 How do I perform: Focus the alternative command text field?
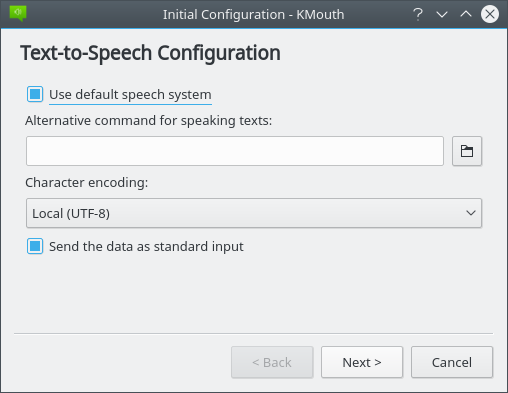coord(235,151)
